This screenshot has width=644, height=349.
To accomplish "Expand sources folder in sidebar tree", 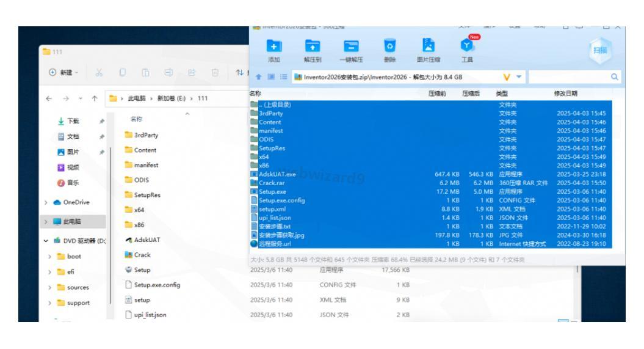I will (49, 287).
